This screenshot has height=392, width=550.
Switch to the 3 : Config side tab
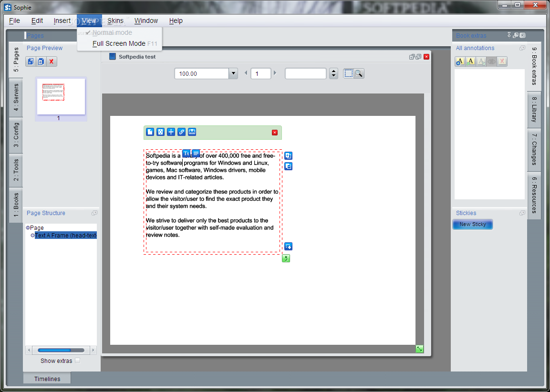16,135
